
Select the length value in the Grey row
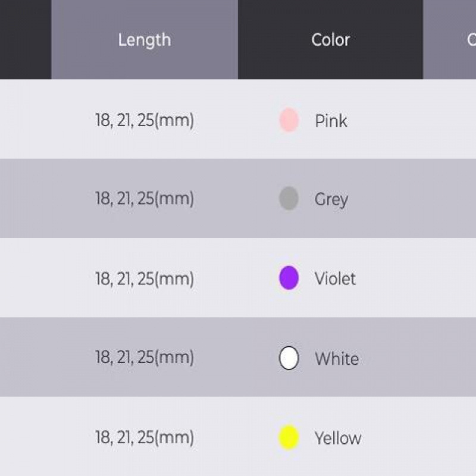[x=145, y=199]
